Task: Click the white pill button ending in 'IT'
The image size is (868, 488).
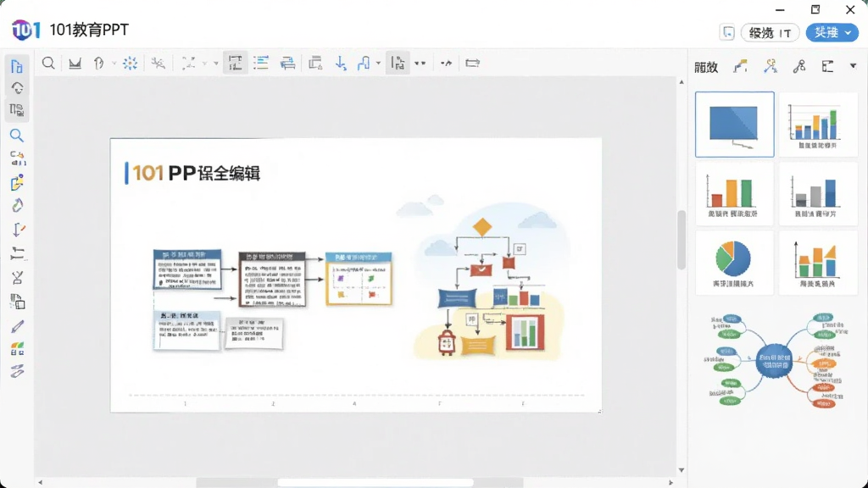Action: point(770,33)
